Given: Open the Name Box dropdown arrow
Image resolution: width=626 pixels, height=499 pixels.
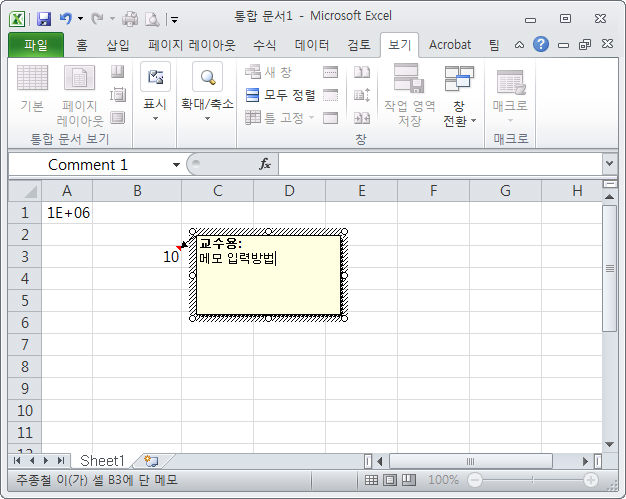Looking at the screenshot, I should (176, 164).
